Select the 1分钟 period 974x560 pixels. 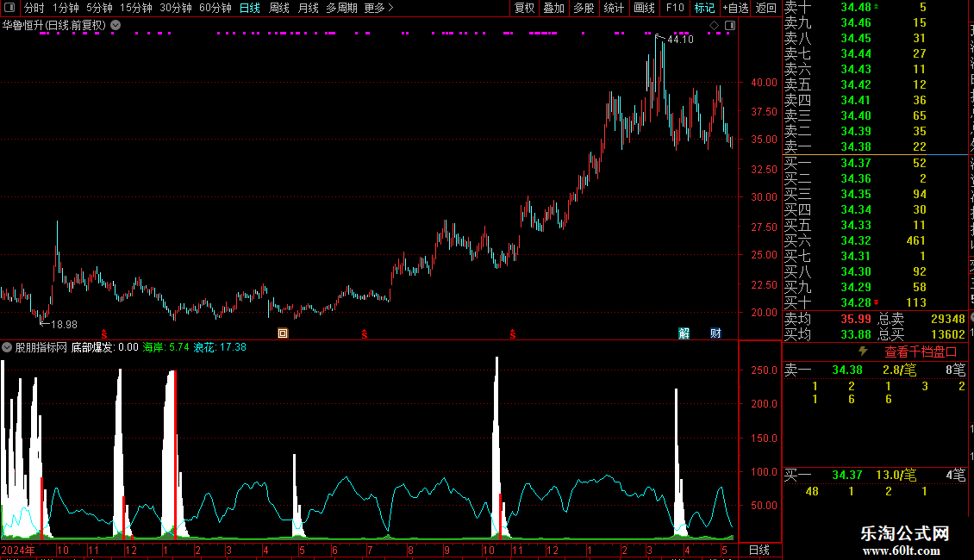66,8
